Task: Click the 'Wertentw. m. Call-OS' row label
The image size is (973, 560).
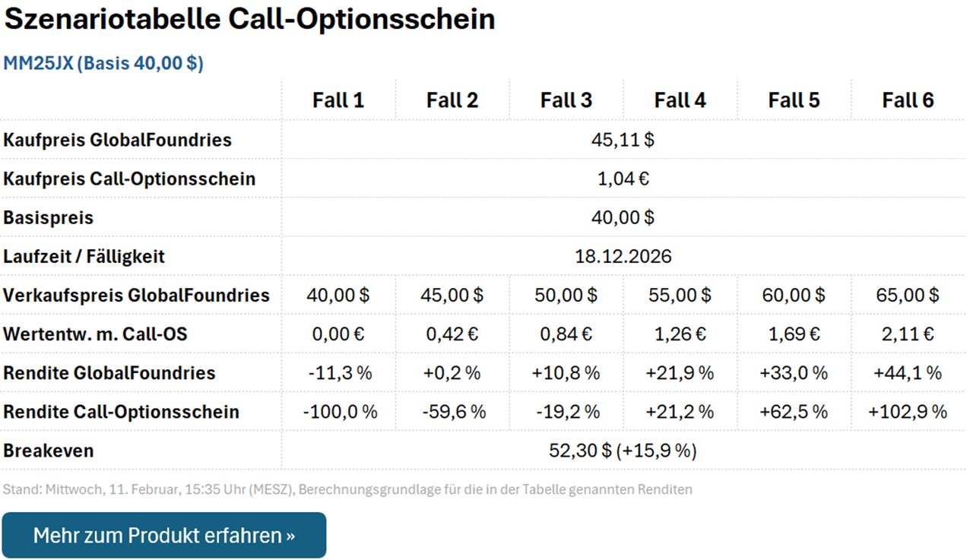Action: point(94,334)
